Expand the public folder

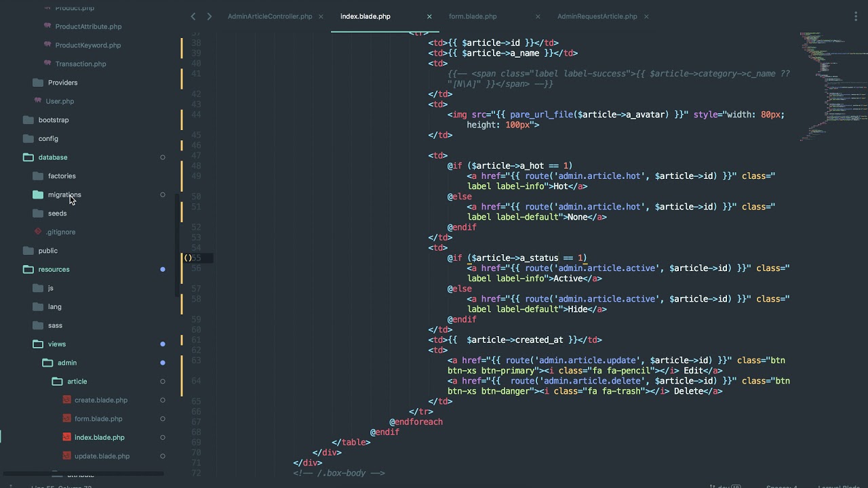click(48, 251)
